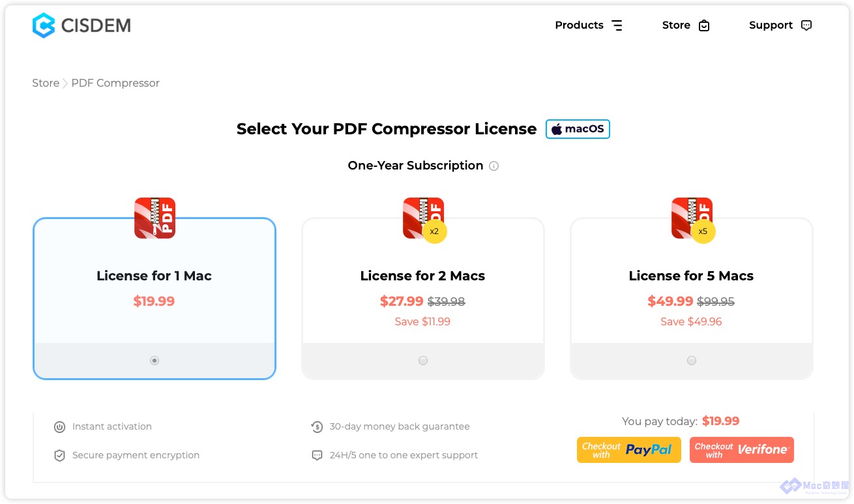Expand the Products menu list icon
The height and width of the screenshot is (504, 854).
[617, 25]
